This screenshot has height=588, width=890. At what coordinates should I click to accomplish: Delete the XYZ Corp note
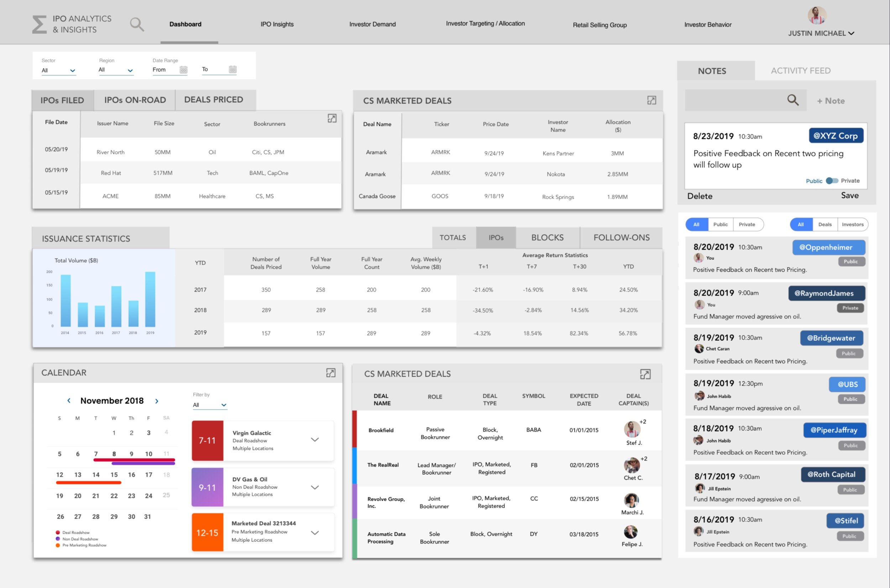700,196
